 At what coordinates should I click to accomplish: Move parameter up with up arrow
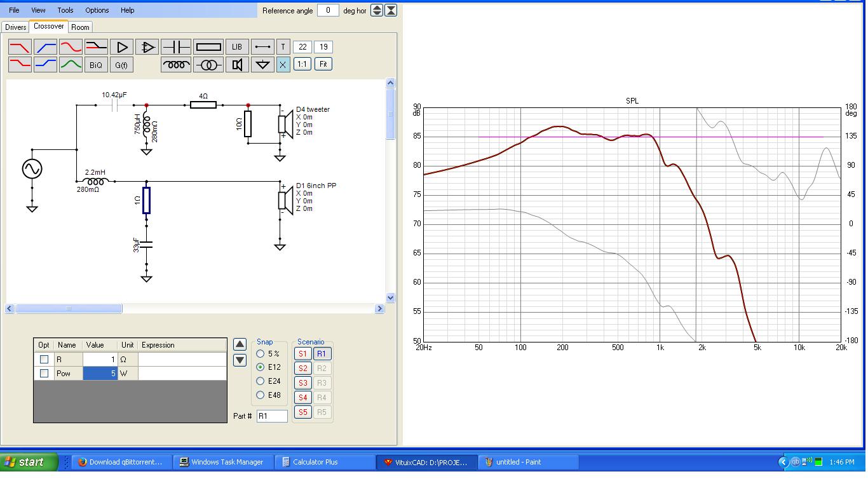(240, 344)
